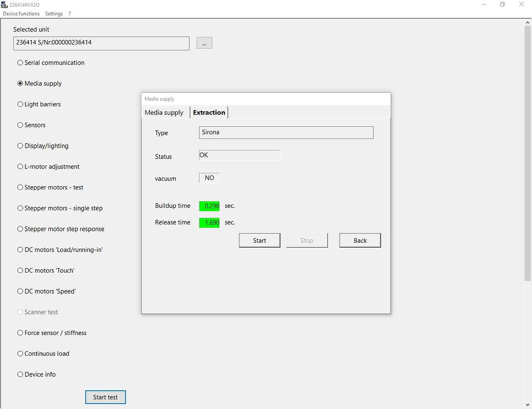Screen dimensions: 532x409
Task: Click the ellipsis browse button for unit
Action: click(204, 43)
